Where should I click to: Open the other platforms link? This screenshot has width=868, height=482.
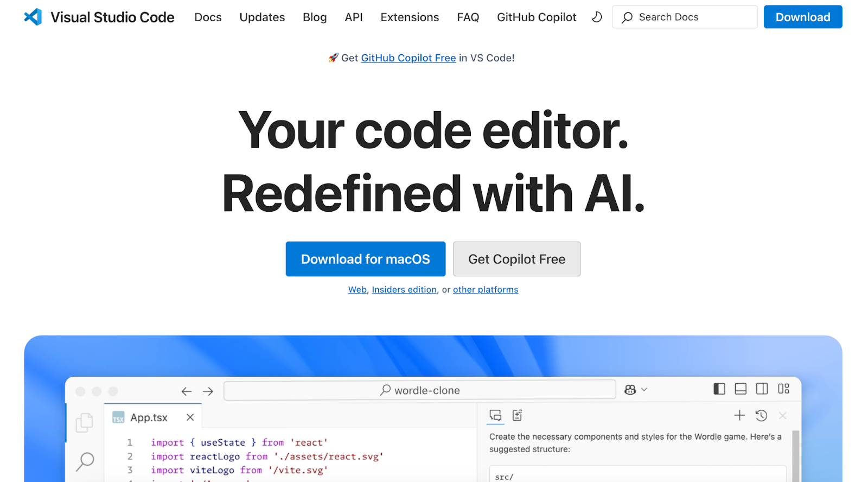pyautogui.click(x=486, y=290)
